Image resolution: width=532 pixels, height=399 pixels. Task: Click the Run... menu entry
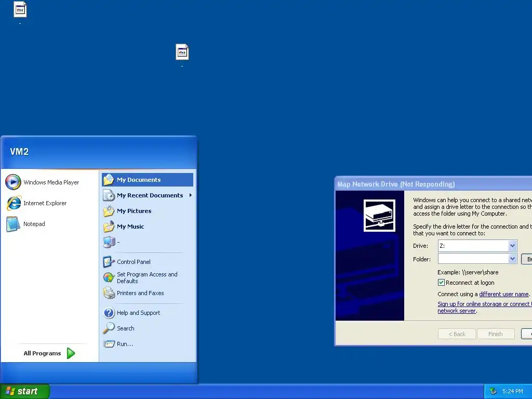click(x=148, y=344)
